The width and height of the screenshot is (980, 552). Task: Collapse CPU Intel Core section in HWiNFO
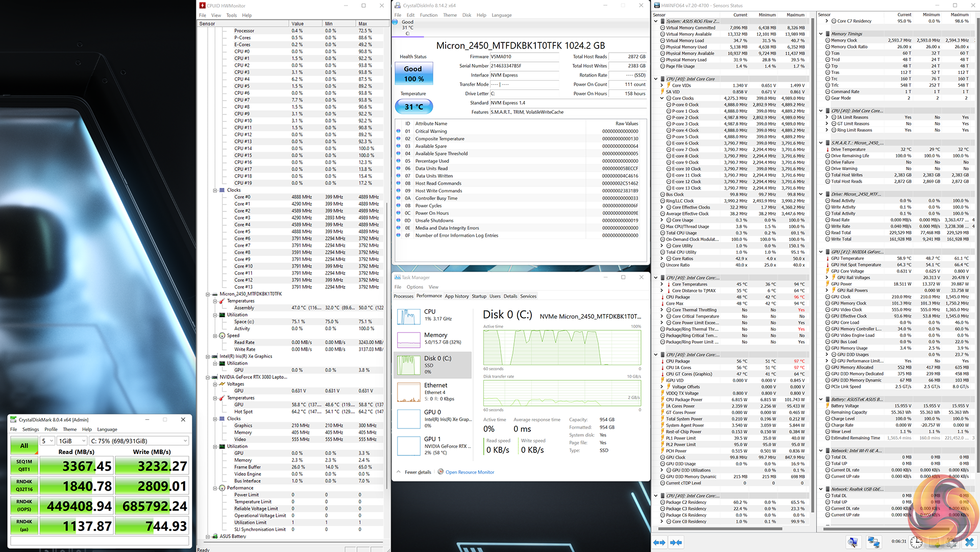[656, 79]
